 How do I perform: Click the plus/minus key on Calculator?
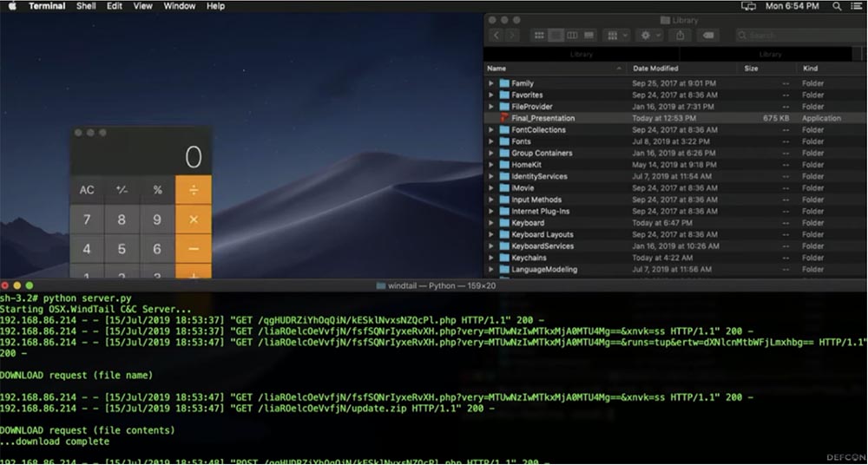click(122, 190)
